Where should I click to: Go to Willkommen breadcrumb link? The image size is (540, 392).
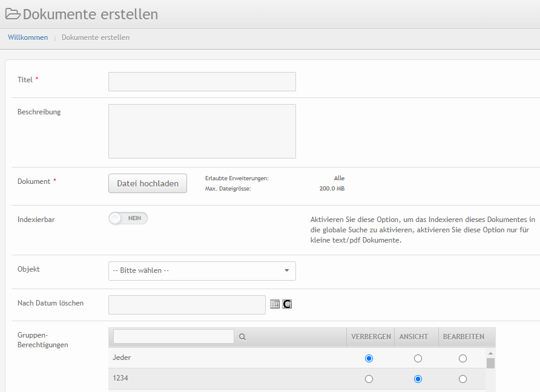tap(28, 37)
